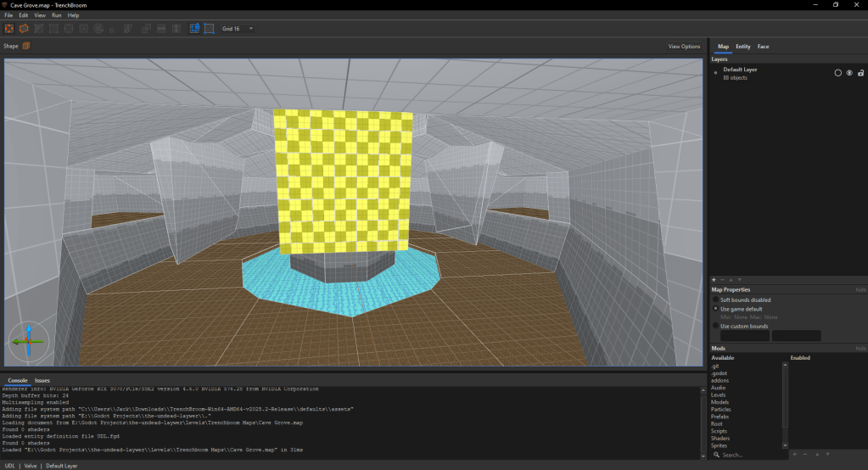Image resolution: width=868 pixels, height=470 pixels.
Task: Add a new layer with plus icon
Action: (x=714, y=279)
